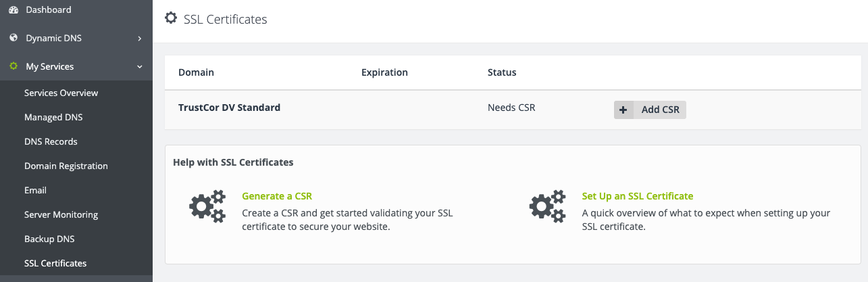Expand the Dynamic DNS chevron arrow
The image size is (868, 282).
(140, 39)
